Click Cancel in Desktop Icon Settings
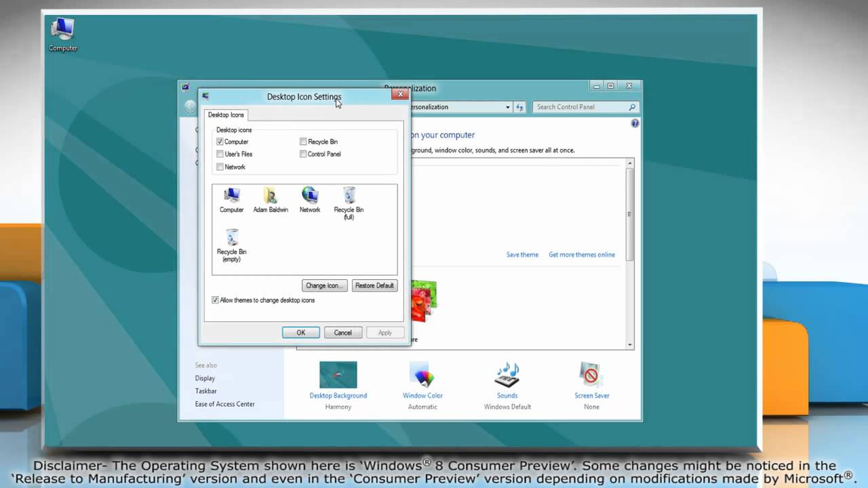This screenshot has width=868, height=488. (x=343, y=333)
